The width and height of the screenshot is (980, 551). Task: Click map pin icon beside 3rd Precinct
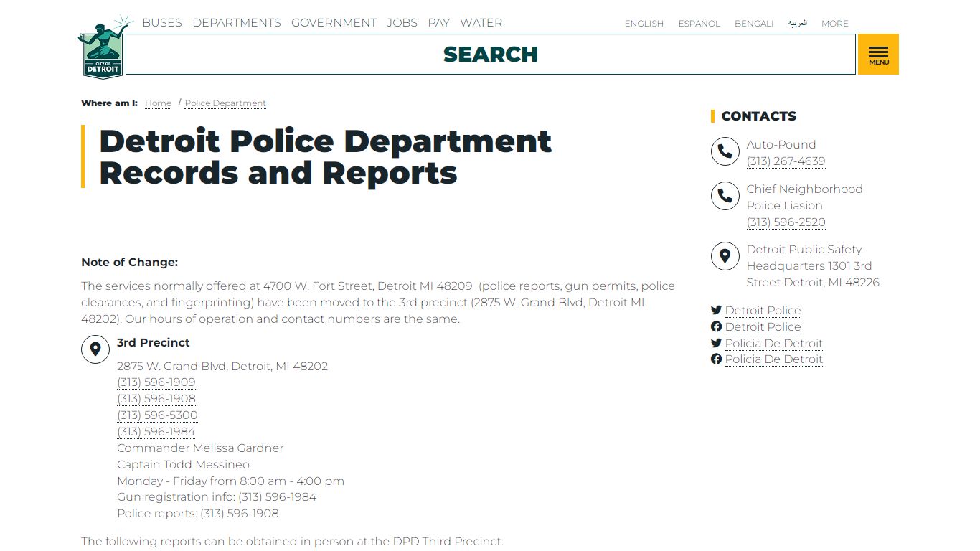[x=95, y=349]
